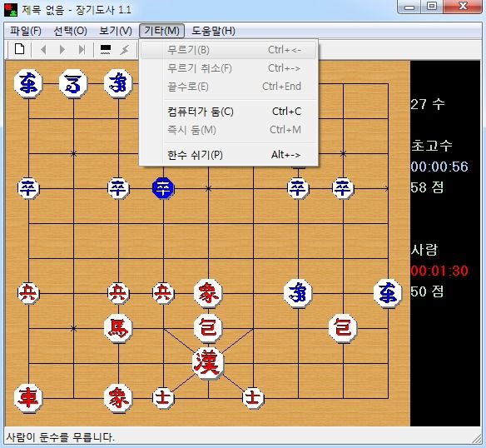Select the blue 車 chariot on the right edge

(x=388, y=293)
